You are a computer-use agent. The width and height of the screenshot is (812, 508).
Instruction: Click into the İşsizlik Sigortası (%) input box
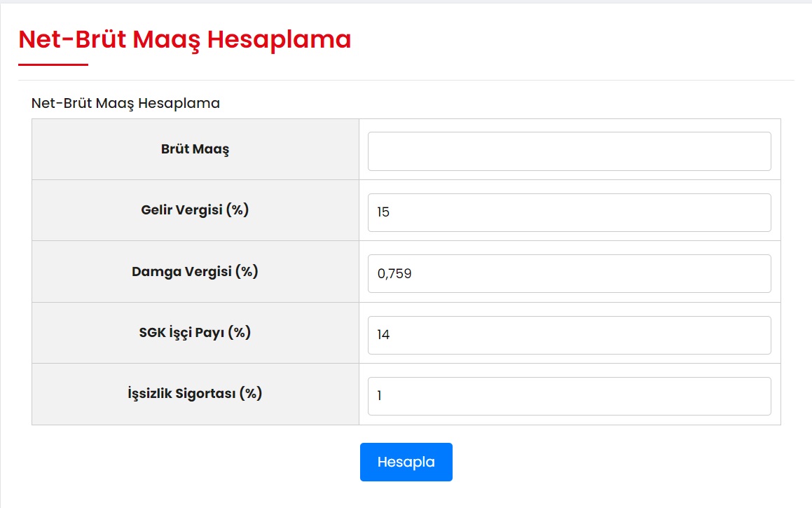569,396
